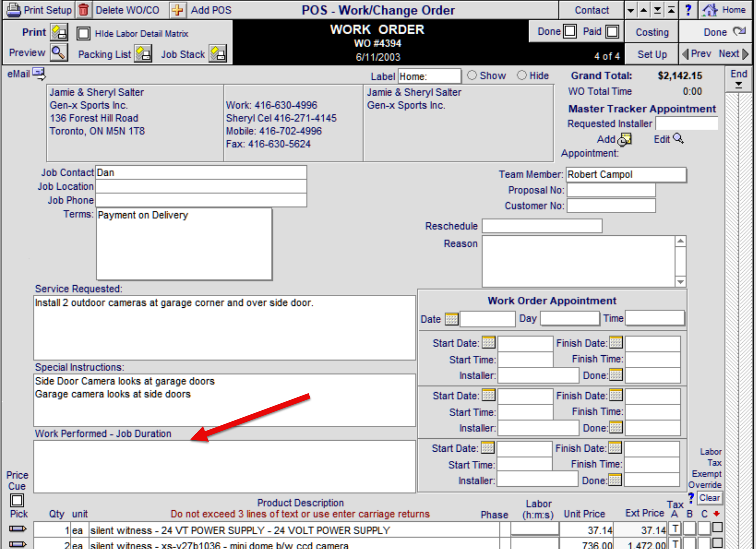The image size is (756, 549).
Task: Click in the Job Contact field
Action: click(201, 173)
